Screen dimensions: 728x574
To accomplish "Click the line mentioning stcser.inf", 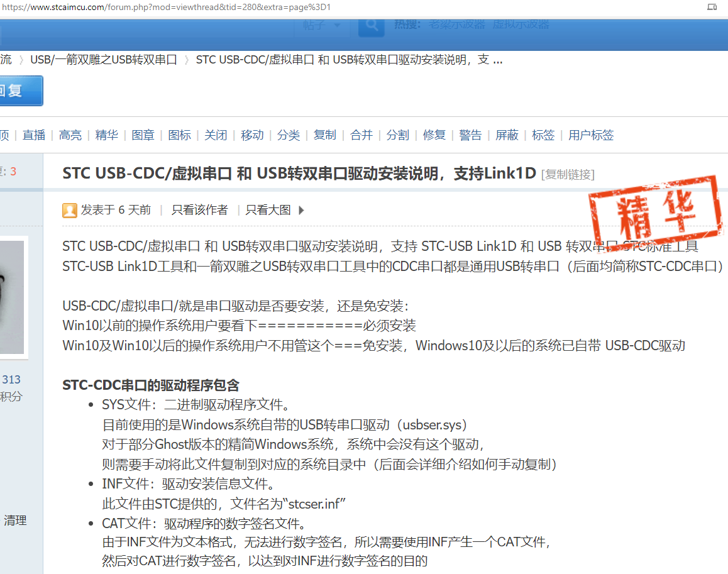I will [224, 504].
